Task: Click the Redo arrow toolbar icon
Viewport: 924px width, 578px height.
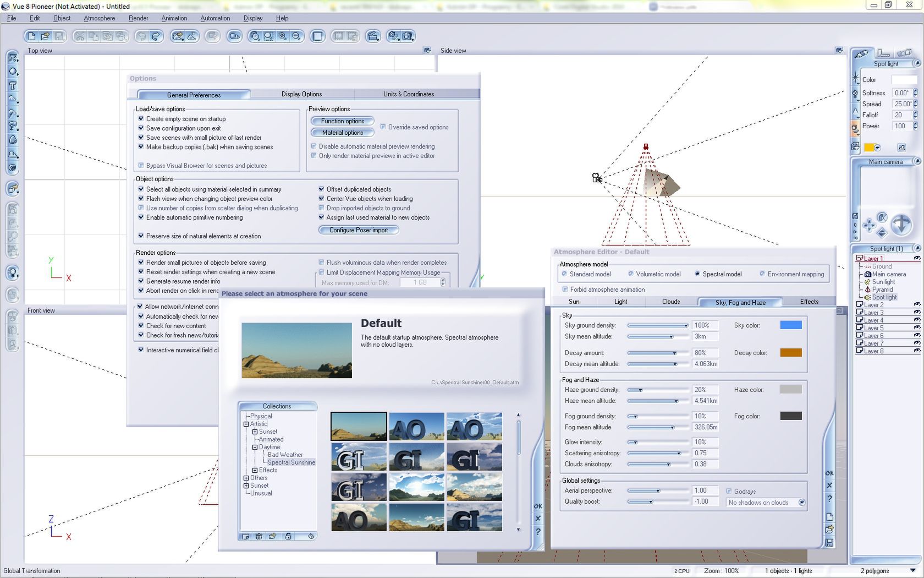Action: tap(156, 36)
